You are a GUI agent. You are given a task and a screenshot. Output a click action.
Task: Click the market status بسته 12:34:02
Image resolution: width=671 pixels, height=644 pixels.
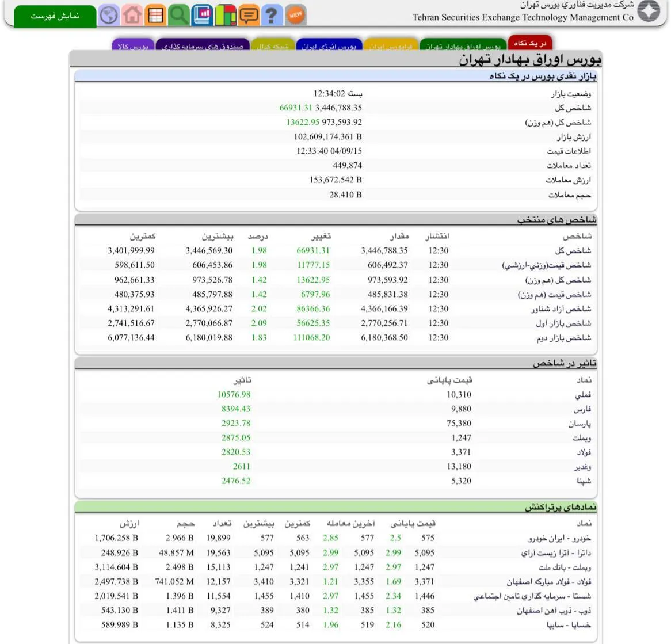tap(338, 93)
